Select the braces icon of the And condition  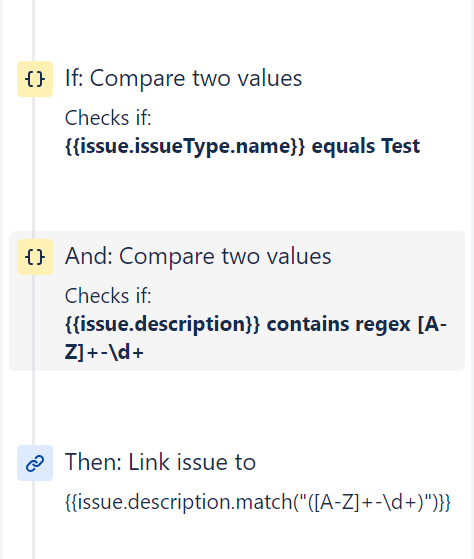(35, 257)
